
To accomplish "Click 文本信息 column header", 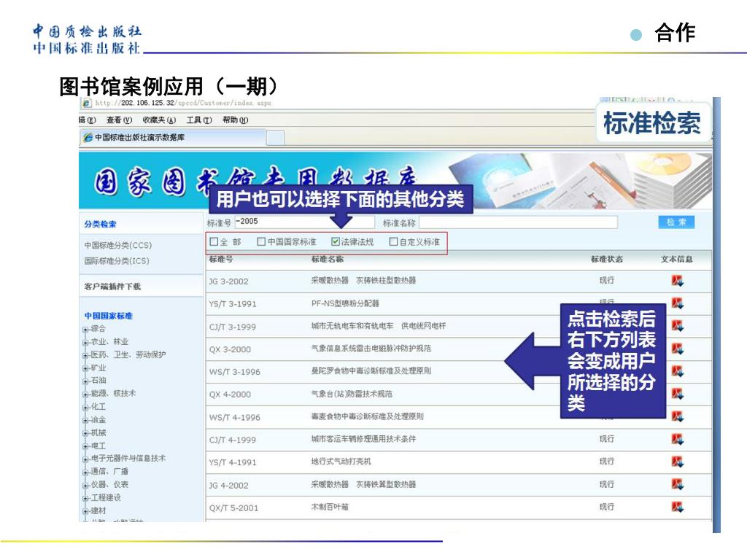I will point(676,260).
